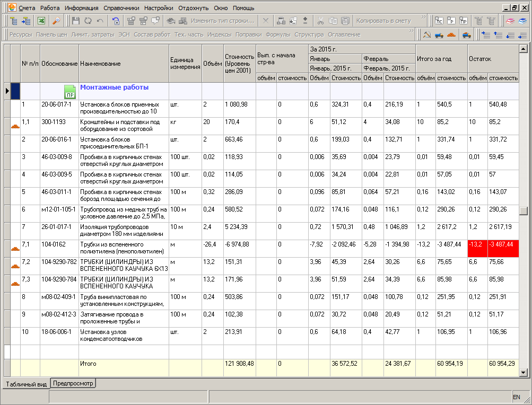Open the Справочники menu
This screenshot has height=405, width=532.
point(121,8)
